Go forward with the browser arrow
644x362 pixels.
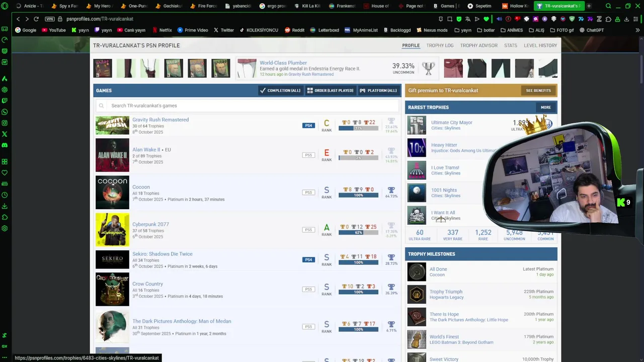click(x=27, y=19)
